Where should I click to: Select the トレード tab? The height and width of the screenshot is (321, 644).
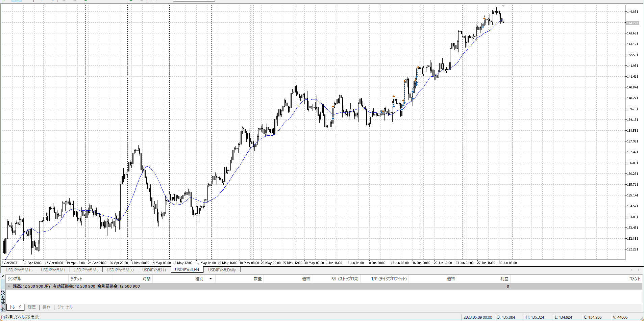(15, 307)
